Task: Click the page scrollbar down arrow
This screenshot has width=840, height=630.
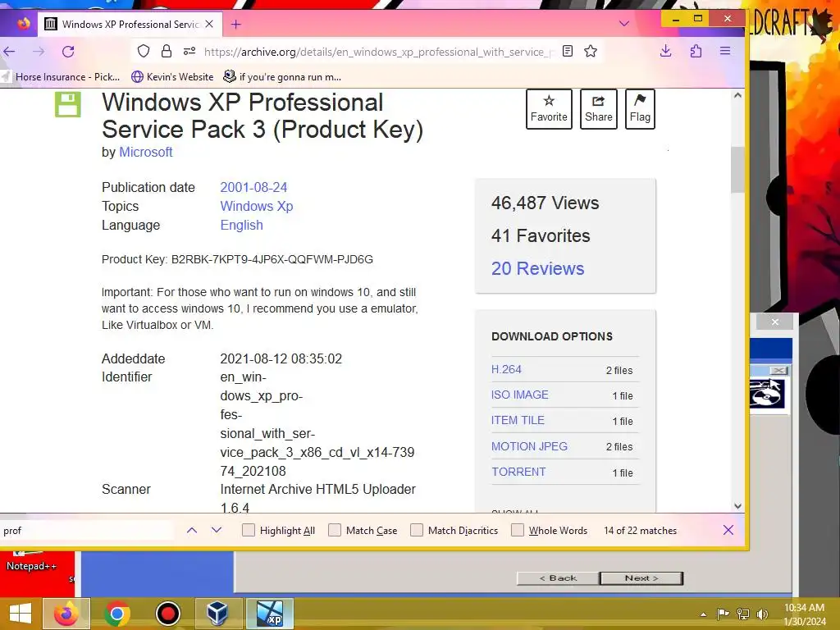Action: pos(737,506)
